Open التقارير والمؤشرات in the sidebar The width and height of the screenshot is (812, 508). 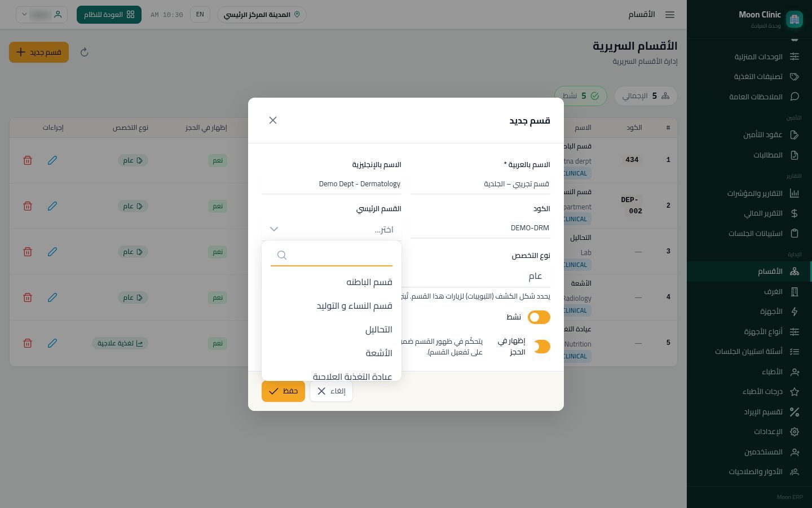[749, 194]
